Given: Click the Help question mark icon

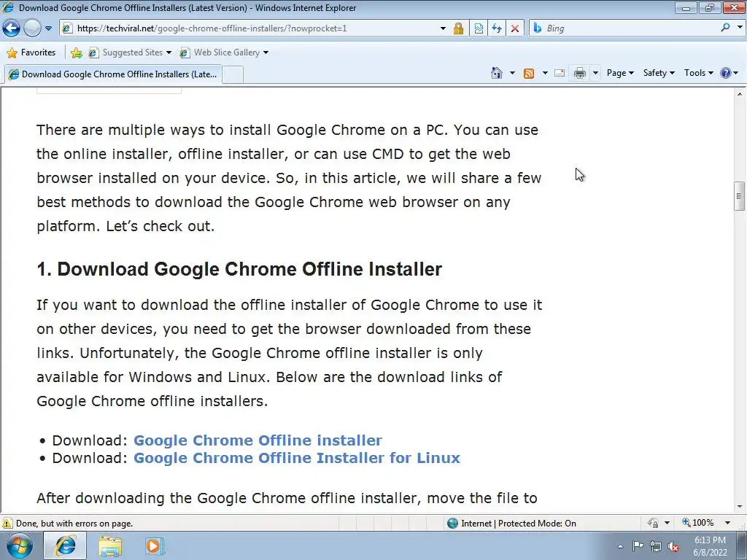Looking at the screenshot, I should point(726,73).
